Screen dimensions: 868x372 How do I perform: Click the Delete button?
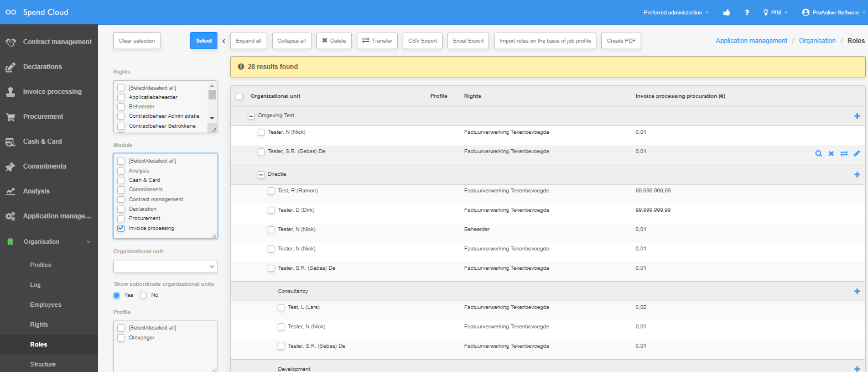(334, 41)
